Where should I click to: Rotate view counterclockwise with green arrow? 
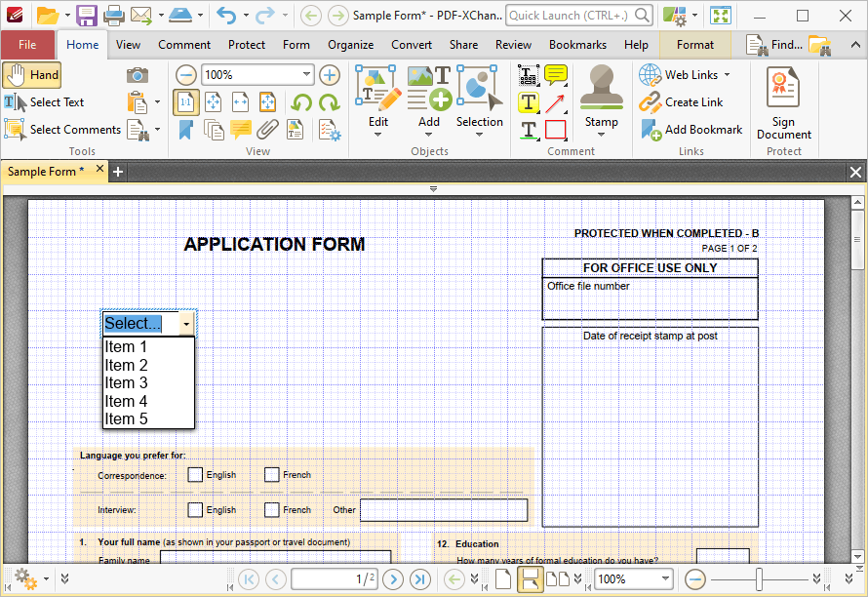(x=301, y=101)
